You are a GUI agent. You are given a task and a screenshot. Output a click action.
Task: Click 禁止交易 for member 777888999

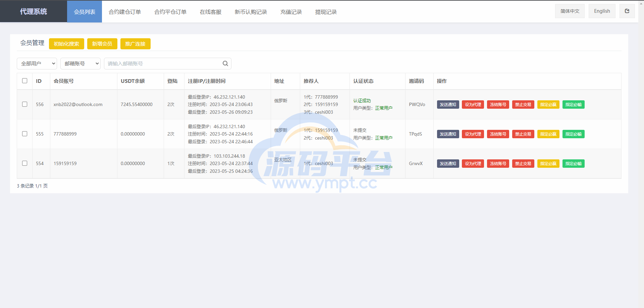point(523,134)
